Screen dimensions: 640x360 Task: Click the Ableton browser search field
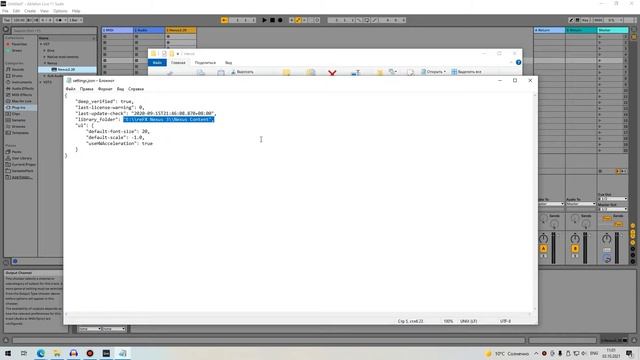[x=54, y=31]
